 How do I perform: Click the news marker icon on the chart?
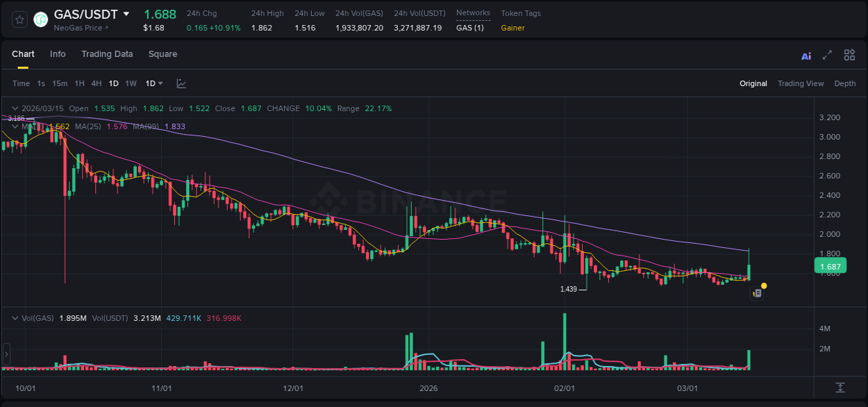[756, 293]
